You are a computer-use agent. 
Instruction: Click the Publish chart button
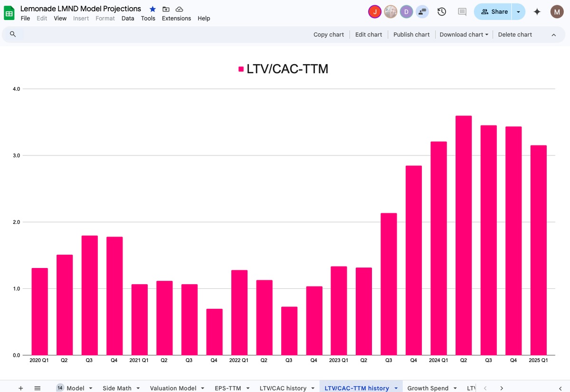(x=411, y=34)
